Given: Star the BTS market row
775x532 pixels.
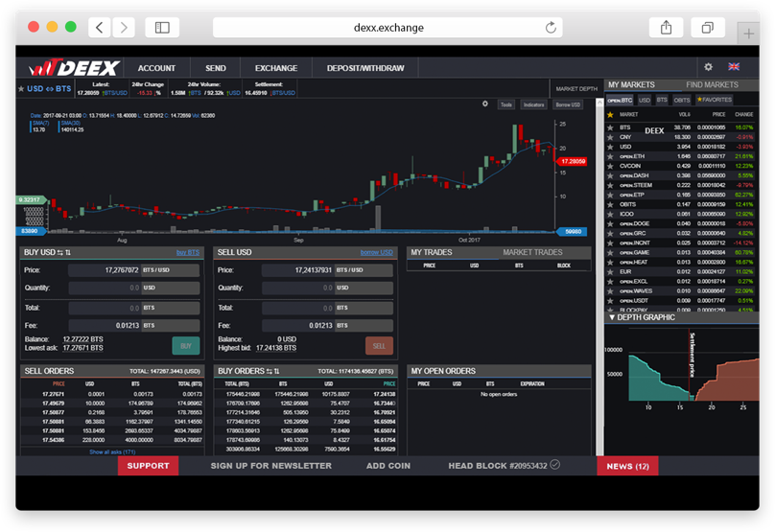Looking at the screenshot, I should tap(610, 127).
